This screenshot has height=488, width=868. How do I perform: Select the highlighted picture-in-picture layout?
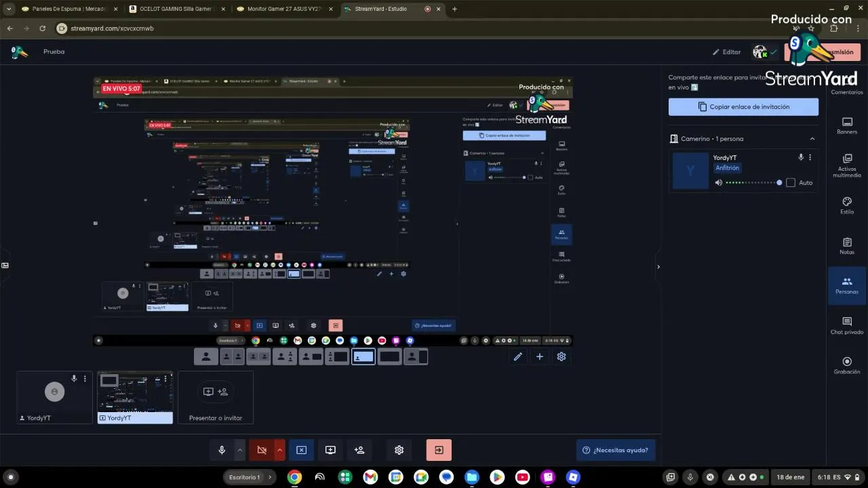(363, 357)
